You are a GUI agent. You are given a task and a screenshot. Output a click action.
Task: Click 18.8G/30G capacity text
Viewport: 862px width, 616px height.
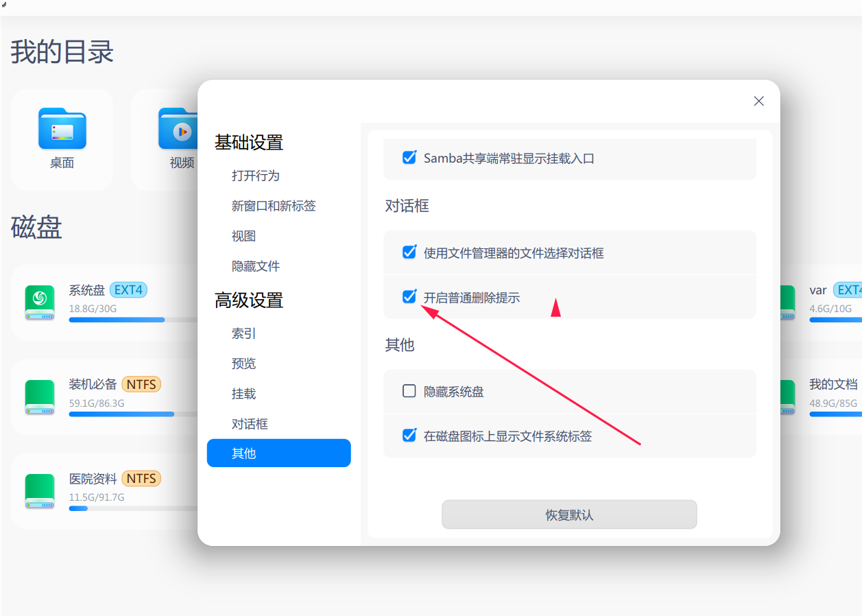[93, 309]
